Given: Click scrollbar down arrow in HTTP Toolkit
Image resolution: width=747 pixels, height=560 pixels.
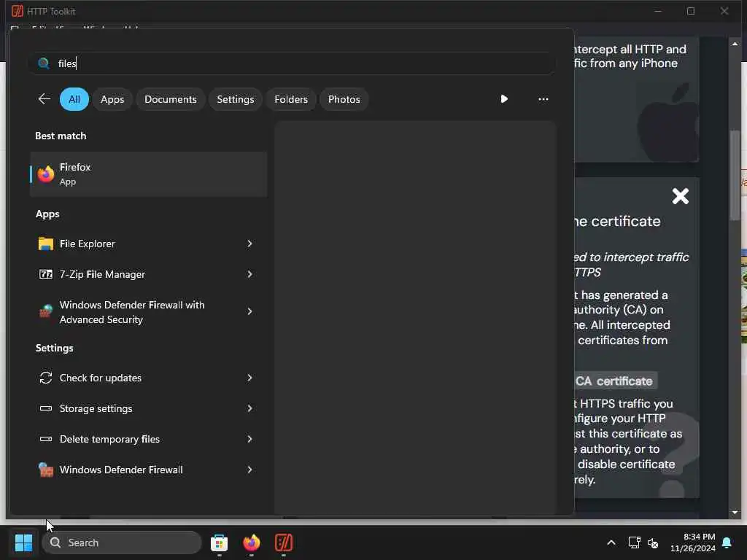Looking at the screenshot, I should click(735, 513).
